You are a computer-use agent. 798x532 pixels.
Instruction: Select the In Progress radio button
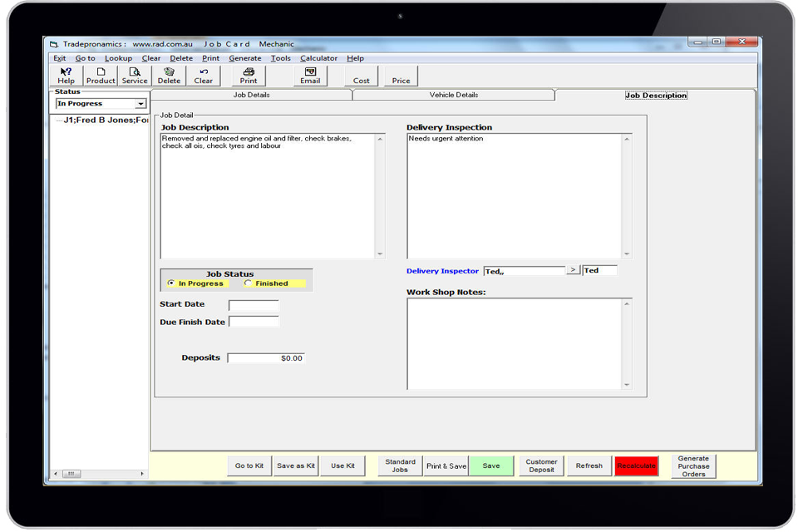pos(172,283)
